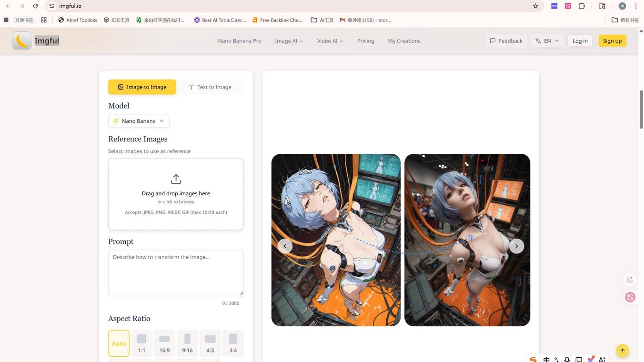
Task: Open the soft keyboard icon in IME bar
Action: [579, 360]
